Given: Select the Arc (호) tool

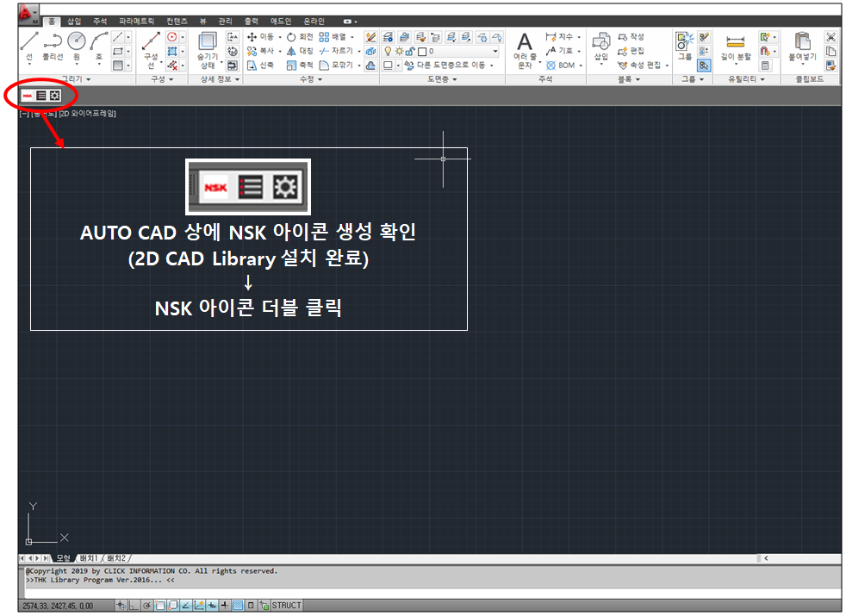Looking at the screenshot, I should click(x=99, y=42).
